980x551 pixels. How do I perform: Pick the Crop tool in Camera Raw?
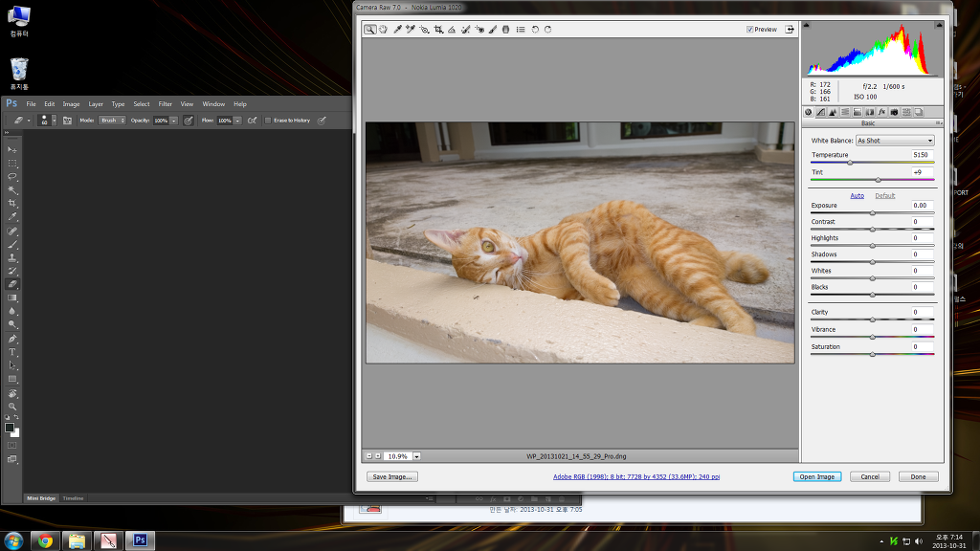click(x=438, y=30)
